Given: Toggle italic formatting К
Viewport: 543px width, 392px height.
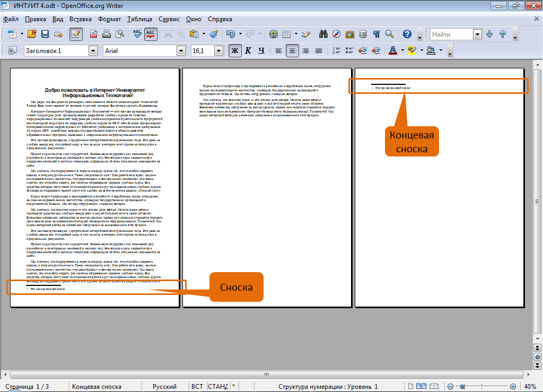Looking at the screenshot, I should click(x=248, y=51).
